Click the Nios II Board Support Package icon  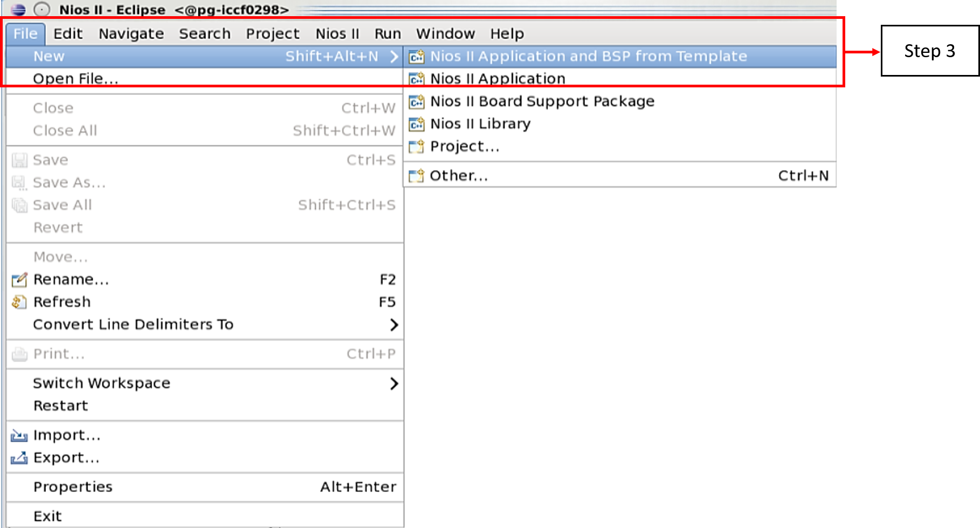[x=416, y=101]
